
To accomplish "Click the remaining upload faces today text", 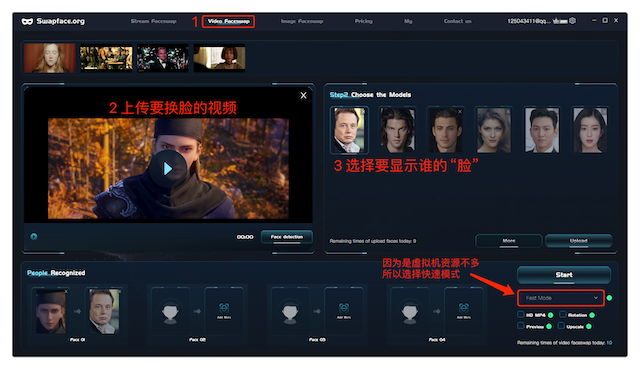I will (373, 241).
